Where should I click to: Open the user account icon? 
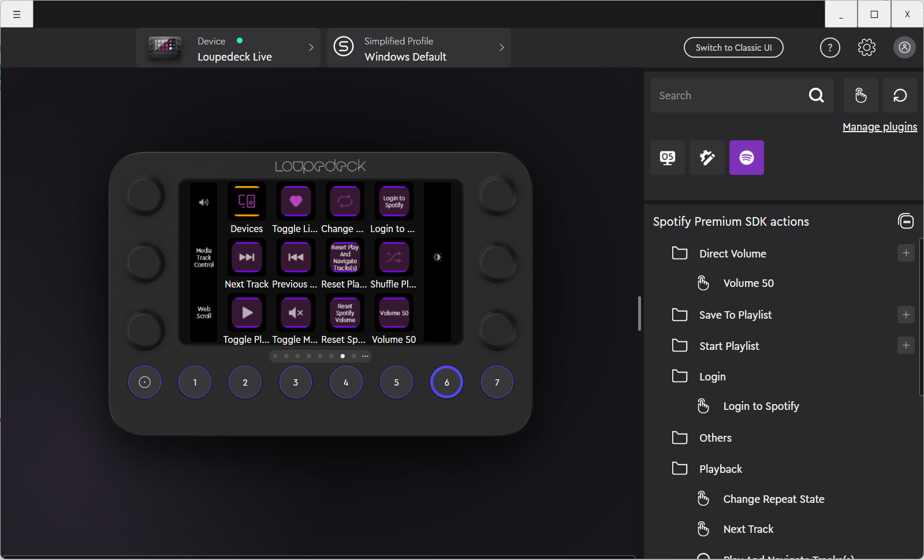pyautogui.click(x=905, y=47)
